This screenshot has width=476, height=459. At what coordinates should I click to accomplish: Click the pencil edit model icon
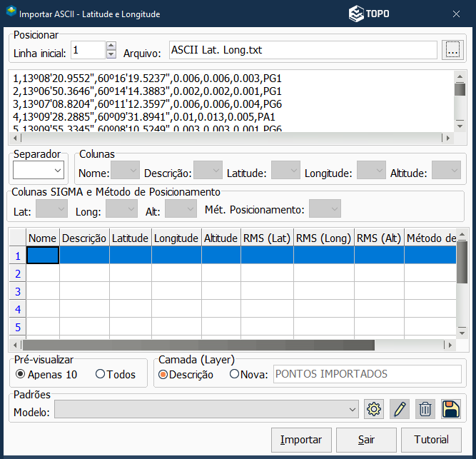(x=400, y=409)
